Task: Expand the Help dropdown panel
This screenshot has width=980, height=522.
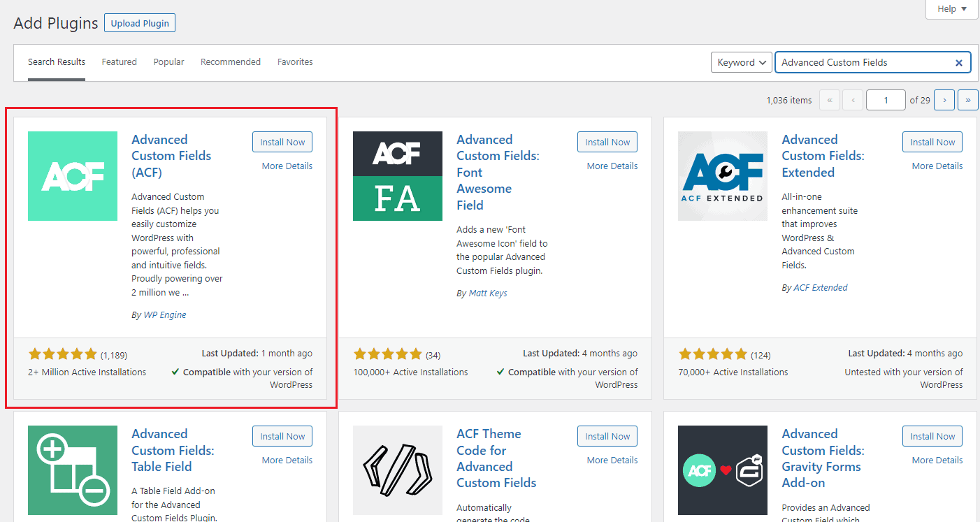Action: pos(952,9)
